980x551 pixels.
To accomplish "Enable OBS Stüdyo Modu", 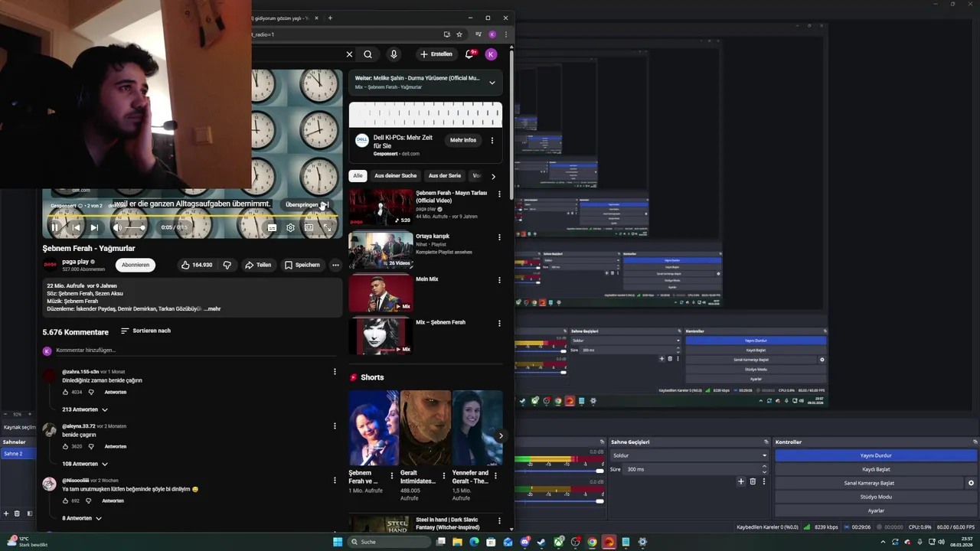I will coord(876,497).
